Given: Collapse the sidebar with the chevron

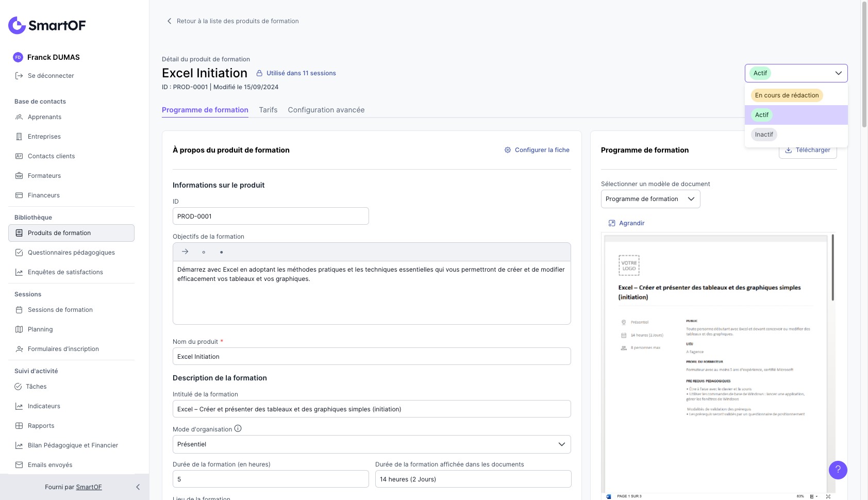Looking at the screenshot, I should [x=138, y=487].
